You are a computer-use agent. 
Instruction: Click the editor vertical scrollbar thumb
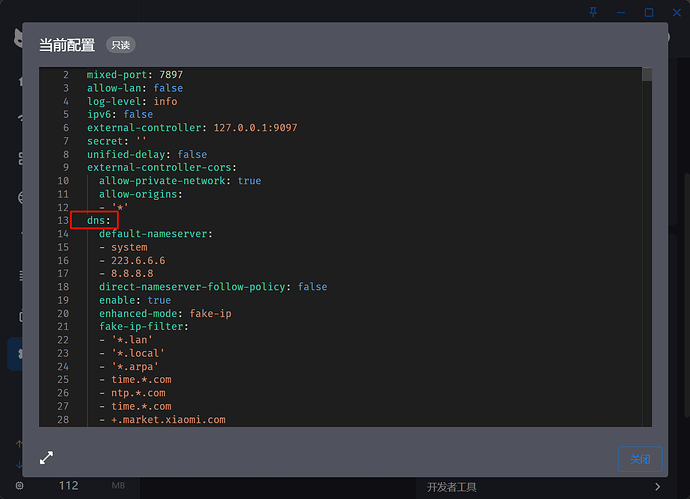[647, 74]
